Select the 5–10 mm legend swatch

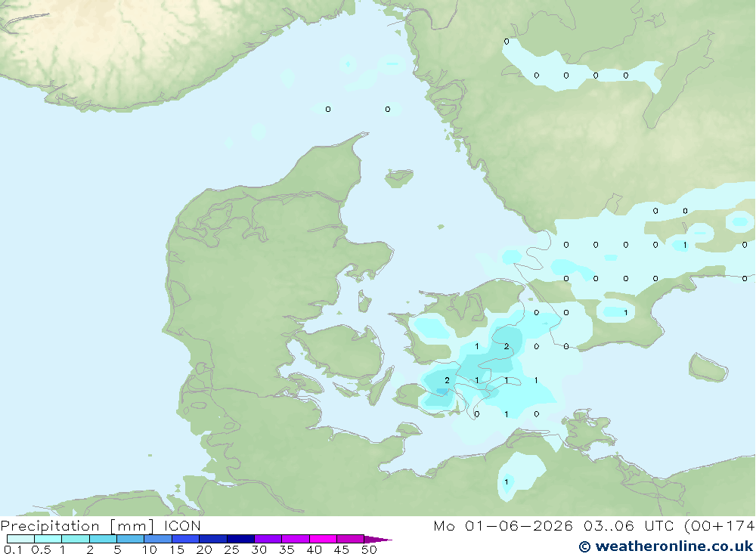[x=130, y=539]
